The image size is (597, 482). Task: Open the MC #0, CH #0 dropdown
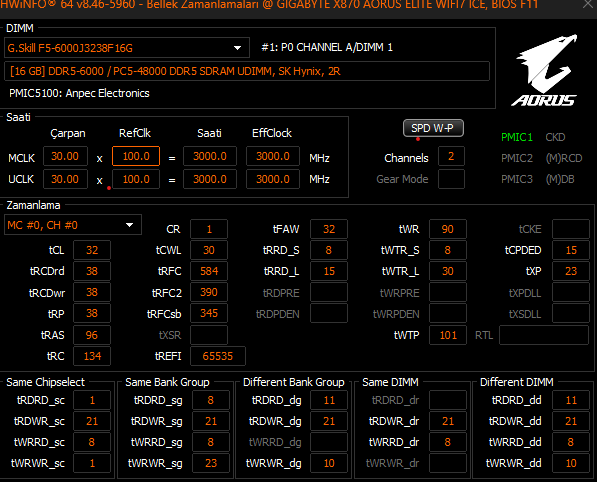pyautogui.click(x=73, y=225)
